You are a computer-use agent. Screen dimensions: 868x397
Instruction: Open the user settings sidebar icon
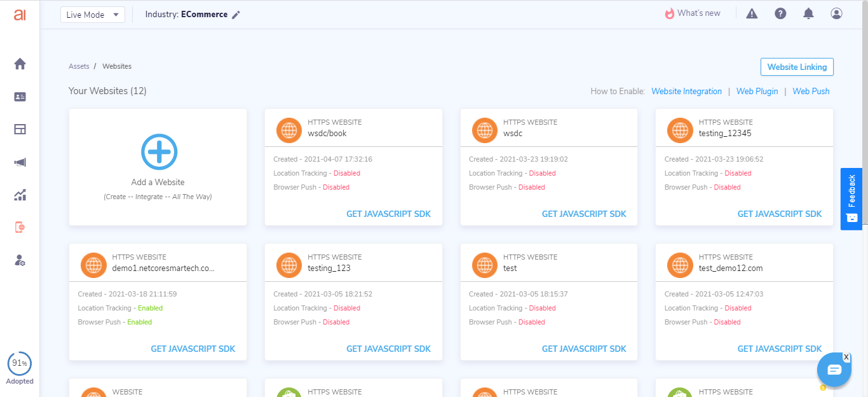coord(20,260)
